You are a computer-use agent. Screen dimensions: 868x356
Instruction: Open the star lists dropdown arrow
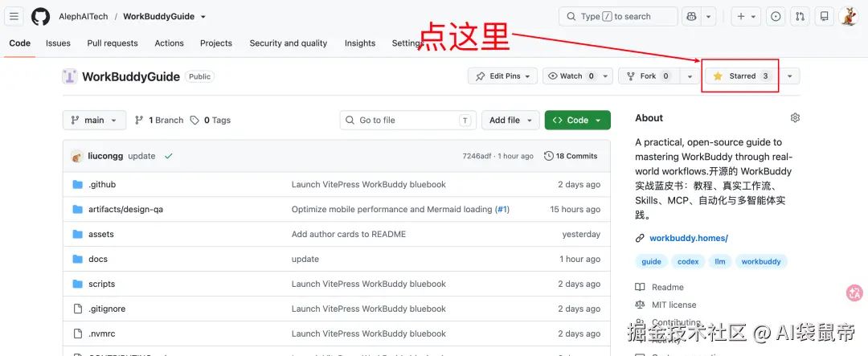[789, 76]
